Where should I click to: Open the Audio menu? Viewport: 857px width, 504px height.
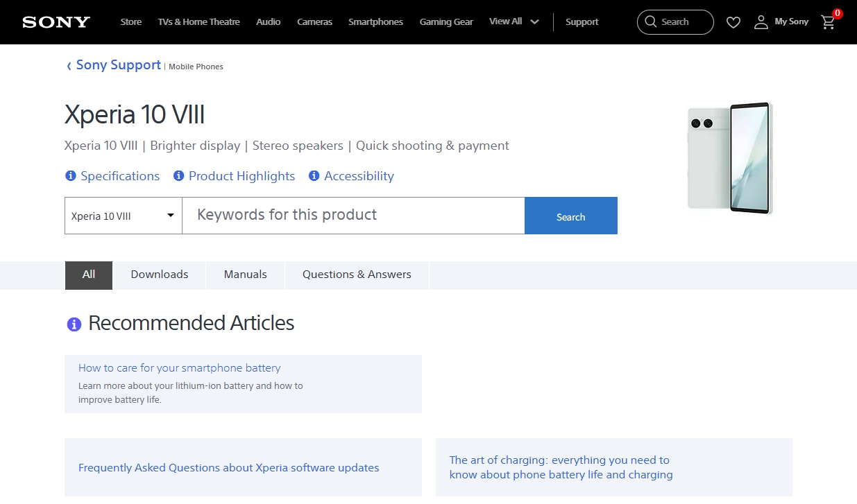coord(269,22)
